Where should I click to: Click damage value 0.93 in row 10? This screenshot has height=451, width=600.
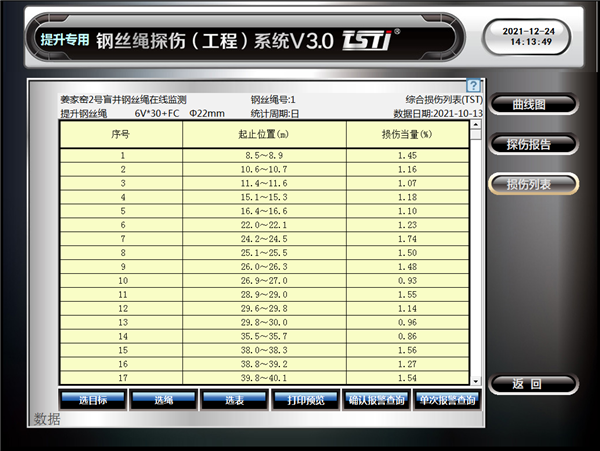pyautogui.click(x=408, y=281)
